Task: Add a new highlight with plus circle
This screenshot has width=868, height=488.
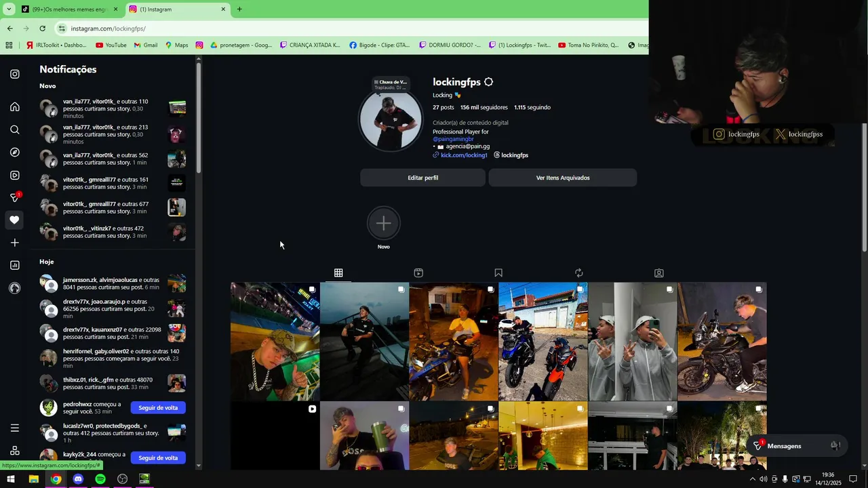Action: pos(383,223)
